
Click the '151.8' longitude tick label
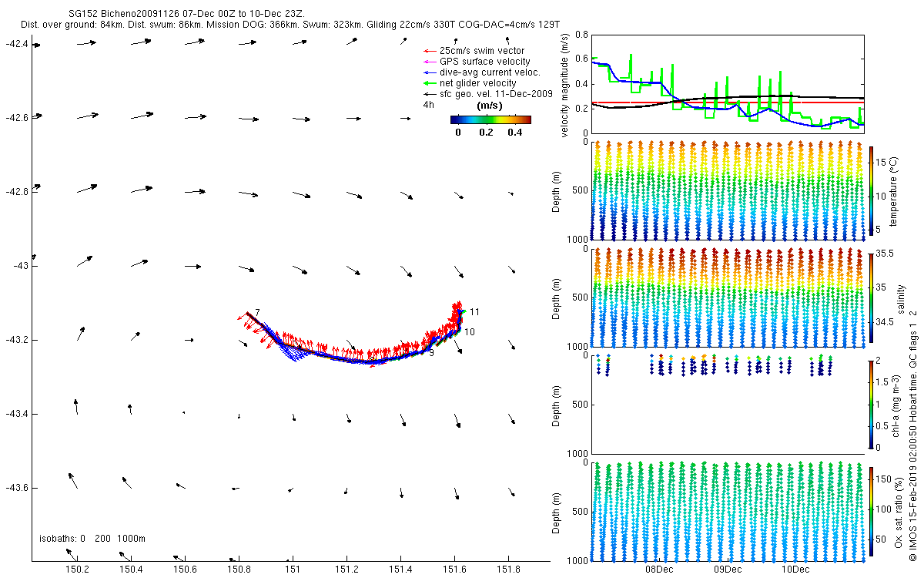tap(508, 569)
